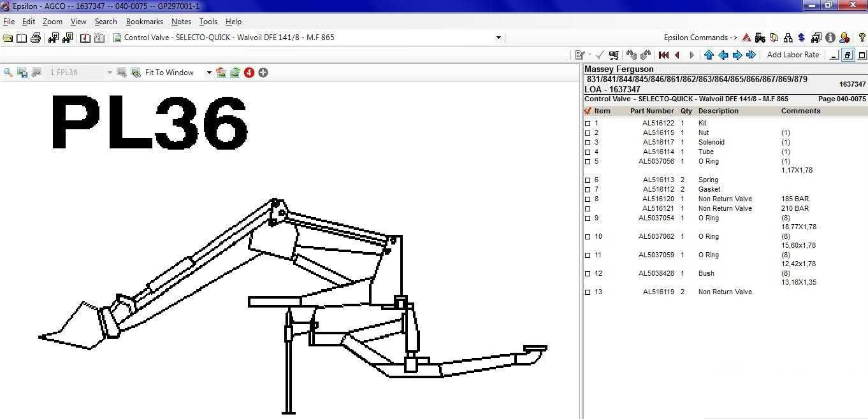Viewport: 868px width, 419px height.
Task: Click the red AGCO triangle logo icon
Action: click(x=746, y=38)
